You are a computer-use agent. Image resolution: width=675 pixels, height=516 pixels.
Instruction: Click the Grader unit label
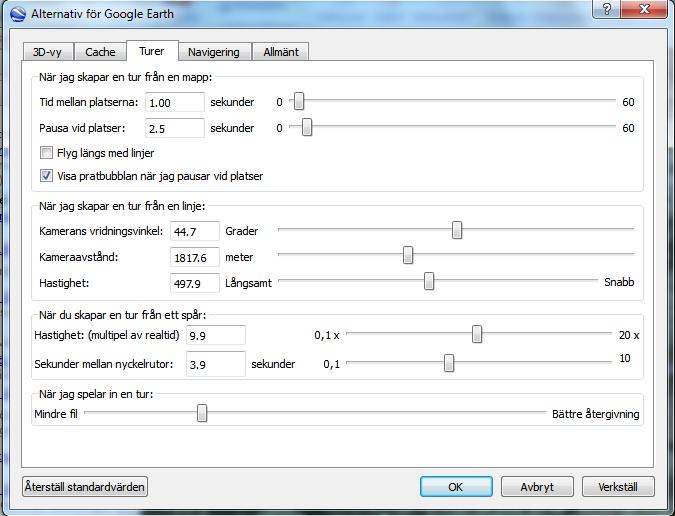coord(242,231)
